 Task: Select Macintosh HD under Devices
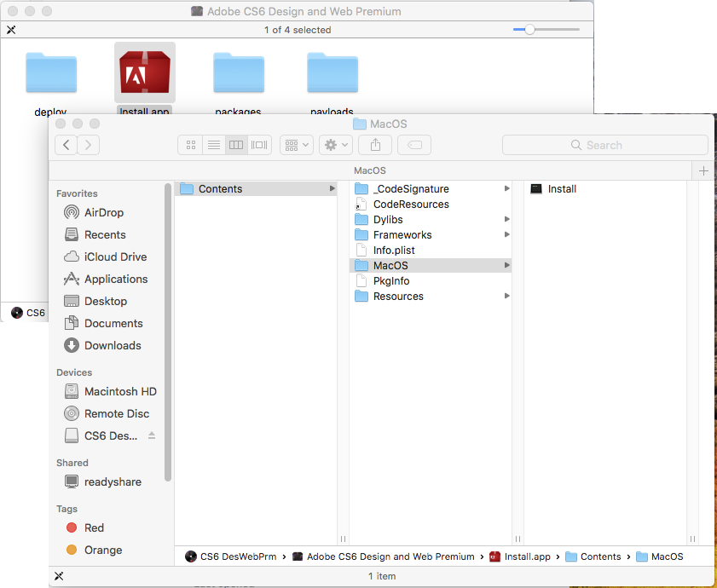pyautogui.click(x=120, y=391)
